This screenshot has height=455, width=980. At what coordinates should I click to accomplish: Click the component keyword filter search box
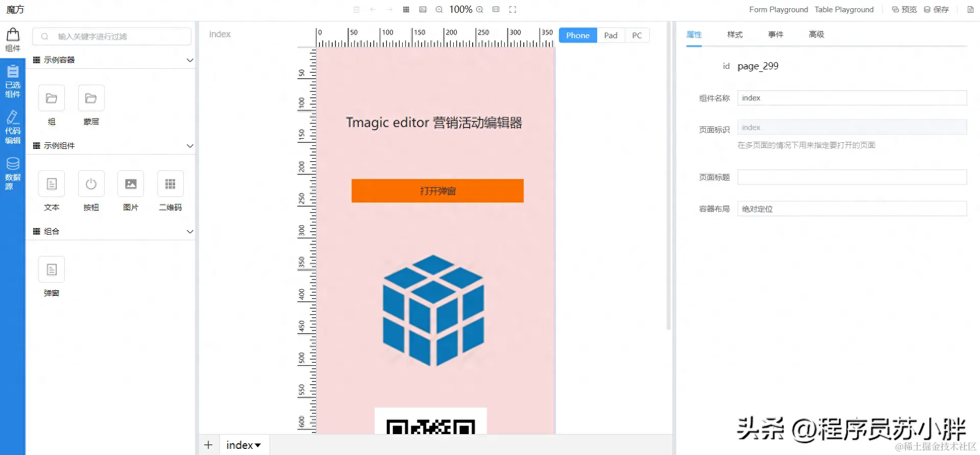[112, 37]
